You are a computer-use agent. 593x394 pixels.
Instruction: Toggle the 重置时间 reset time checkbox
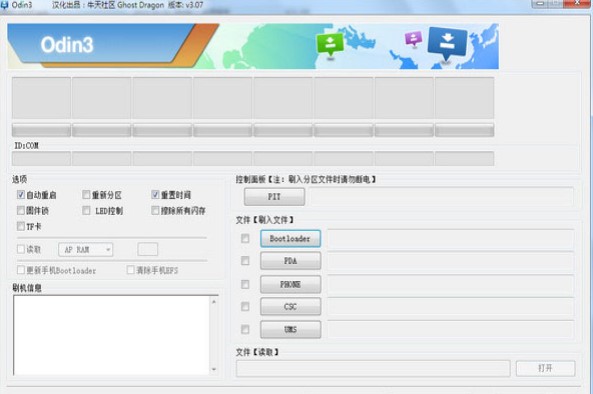[x=155, y=195]
